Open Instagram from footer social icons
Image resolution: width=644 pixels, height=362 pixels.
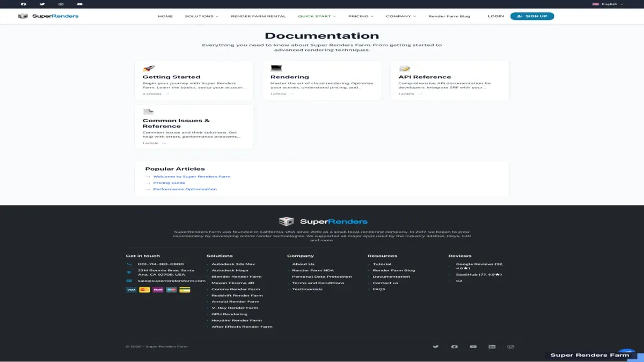click(511, 346)
